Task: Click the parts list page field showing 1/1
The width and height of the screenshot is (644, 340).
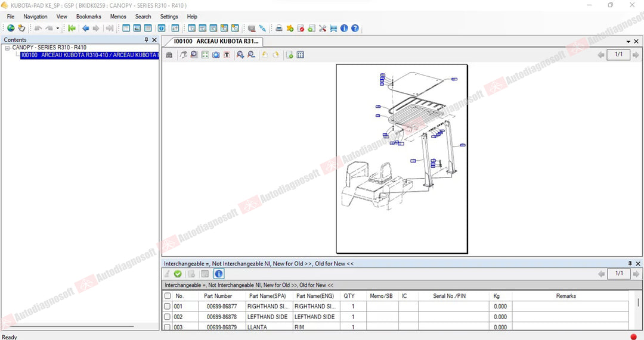Action: pos(619,273)
